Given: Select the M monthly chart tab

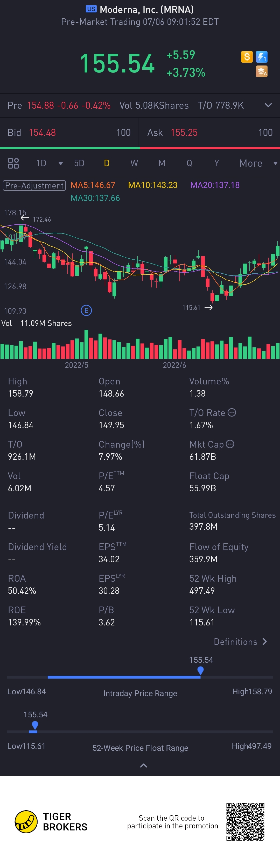Looking at the screenshot, I should click(x=162, y=163).
